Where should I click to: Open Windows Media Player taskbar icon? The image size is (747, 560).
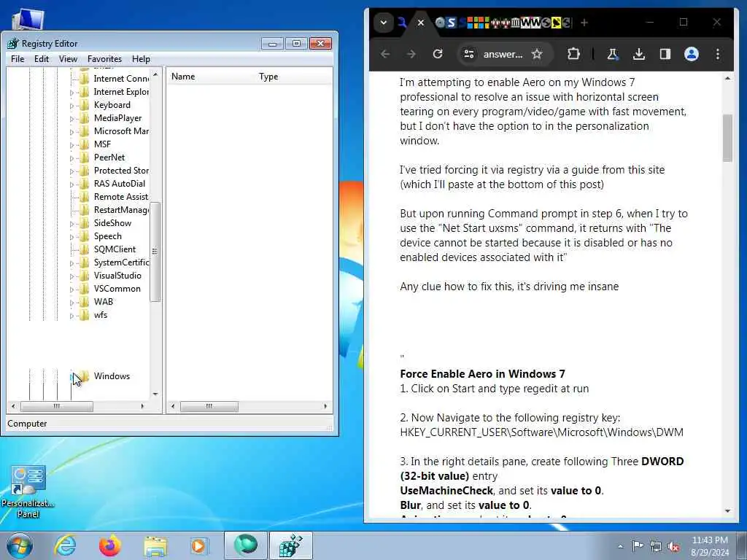198,545
